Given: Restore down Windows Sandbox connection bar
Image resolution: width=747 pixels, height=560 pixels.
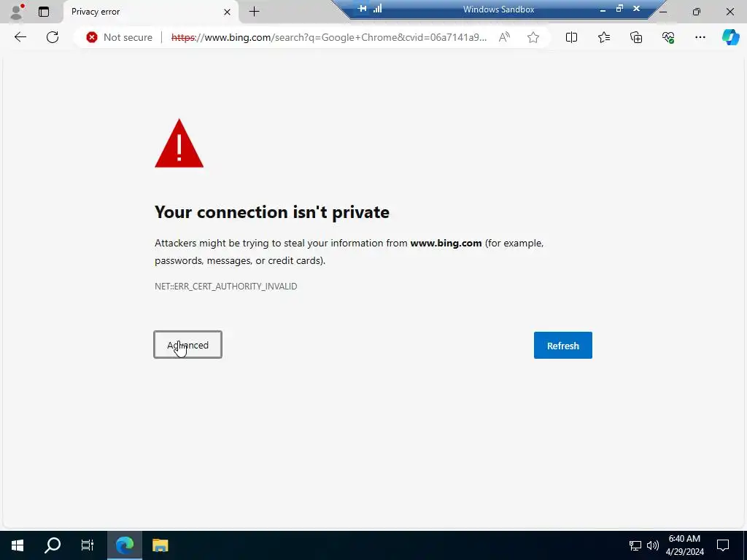Looking at the screenshot, I should 619,9.
